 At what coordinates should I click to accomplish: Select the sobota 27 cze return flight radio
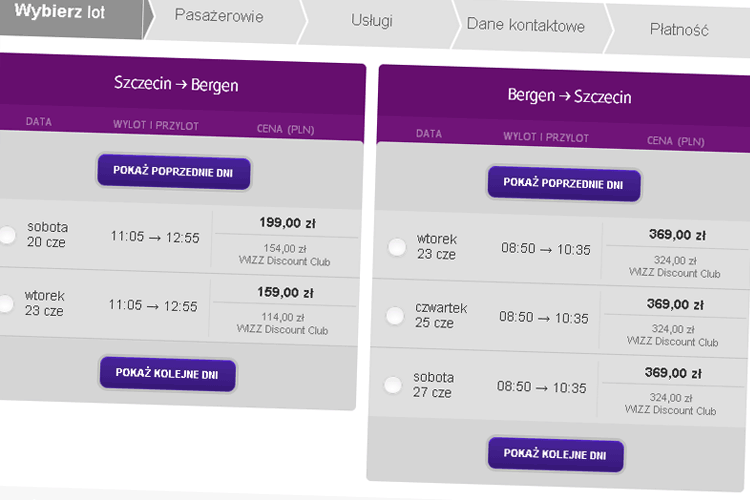coord(393,385)
